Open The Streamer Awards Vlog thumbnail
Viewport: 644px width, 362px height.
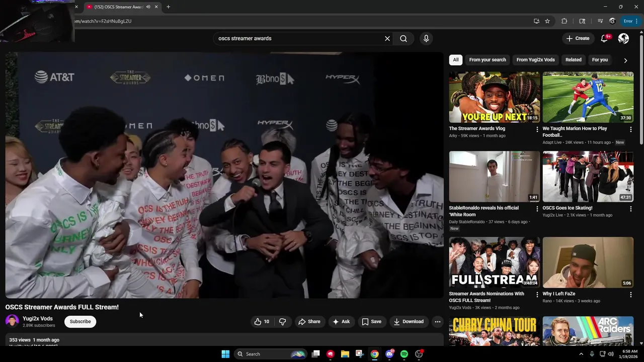[x=495, y=97]
